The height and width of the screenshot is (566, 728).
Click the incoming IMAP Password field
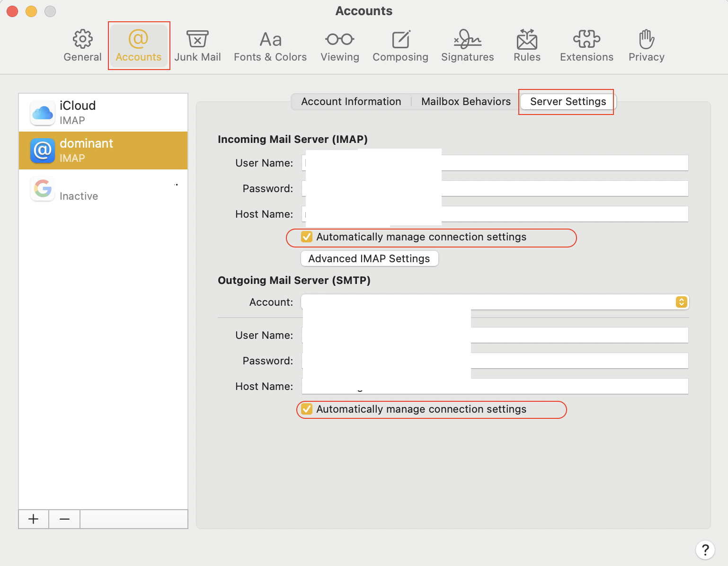(495, 188)
